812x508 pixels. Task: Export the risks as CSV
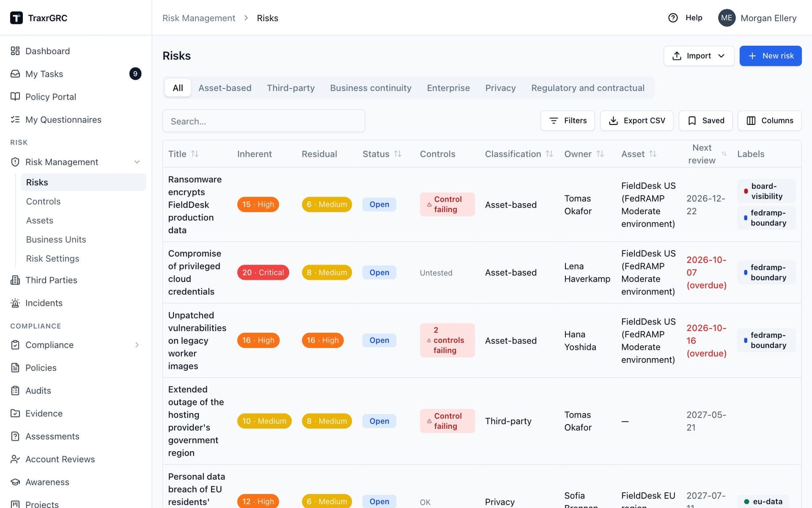pos(636,120)
